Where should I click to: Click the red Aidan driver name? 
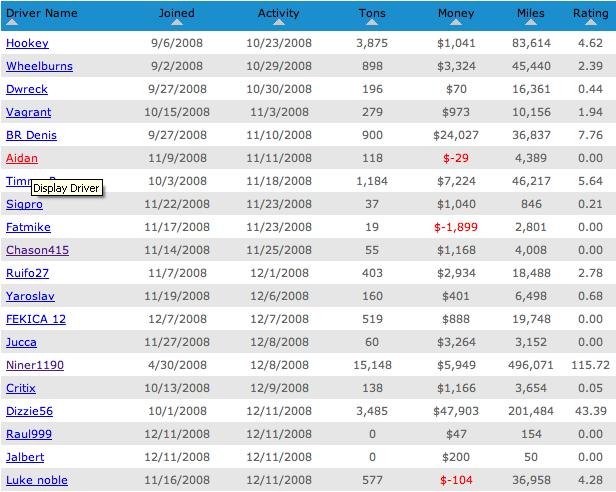click(x=22, y=159)
